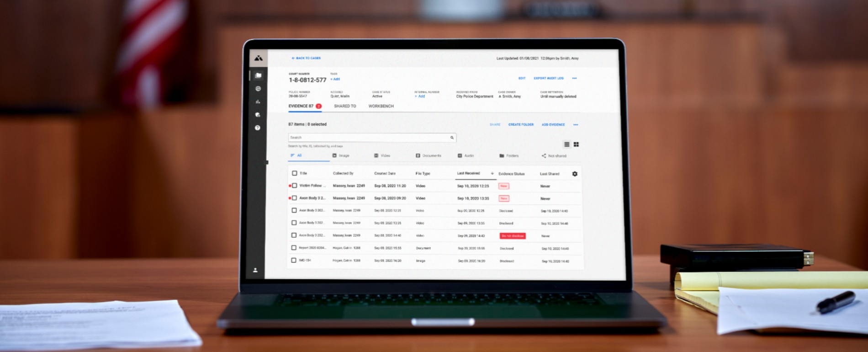The width and height of the screenshot is (868, 352).
Task: Switch to list view layout icon
Action: click(x=566, y=144)
